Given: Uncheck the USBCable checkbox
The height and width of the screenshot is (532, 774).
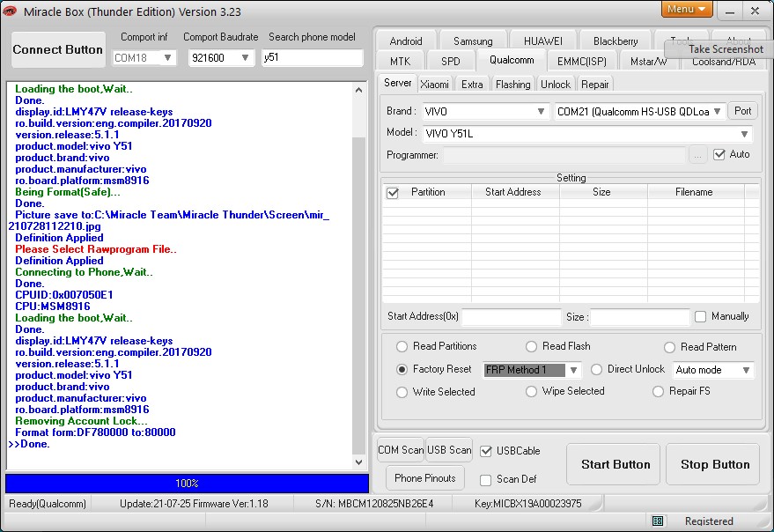Looking at the screenshot, I should click(486, 451).
